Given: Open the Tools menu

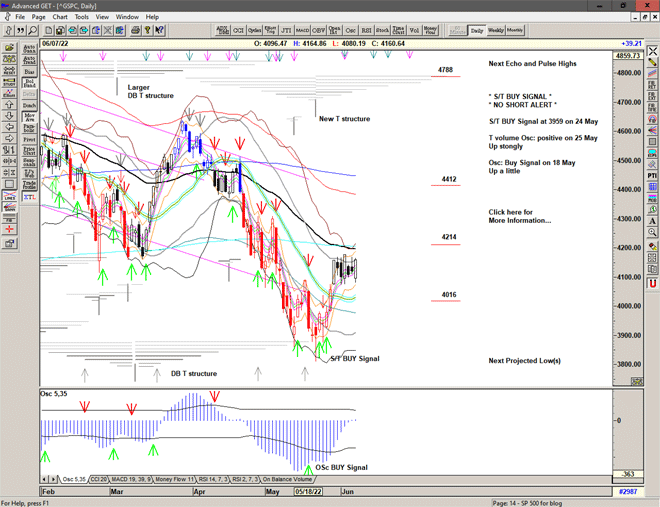Looking at the screenshot, I should click(x=82, y=17).
